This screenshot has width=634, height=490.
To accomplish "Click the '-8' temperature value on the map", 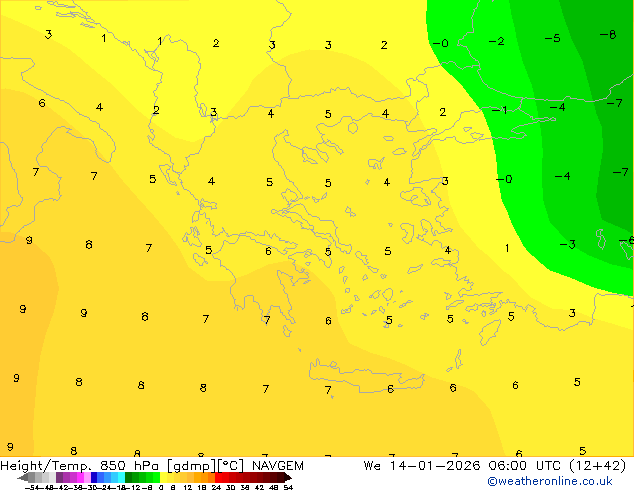I will [608, 35].
